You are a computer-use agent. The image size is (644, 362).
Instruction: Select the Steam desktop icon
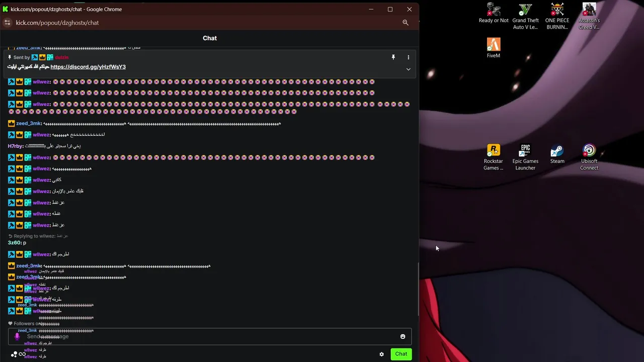(557, 154)
